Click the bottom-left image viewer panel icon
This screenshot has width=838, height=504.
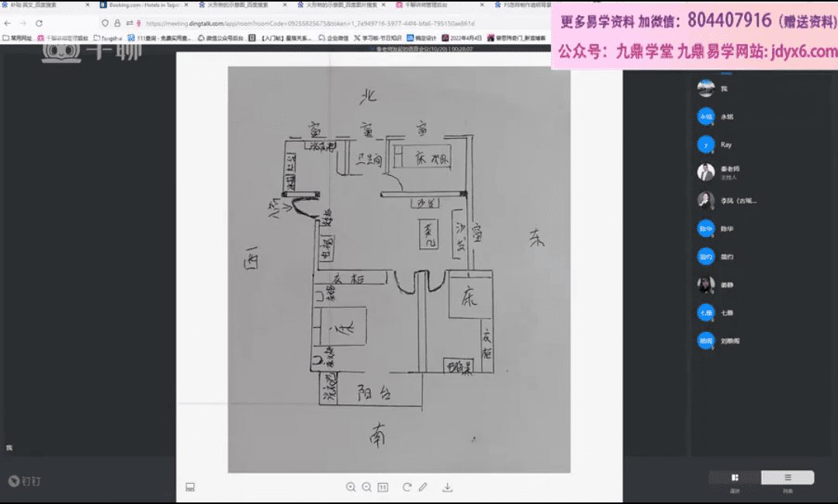(x=189, y=487)
